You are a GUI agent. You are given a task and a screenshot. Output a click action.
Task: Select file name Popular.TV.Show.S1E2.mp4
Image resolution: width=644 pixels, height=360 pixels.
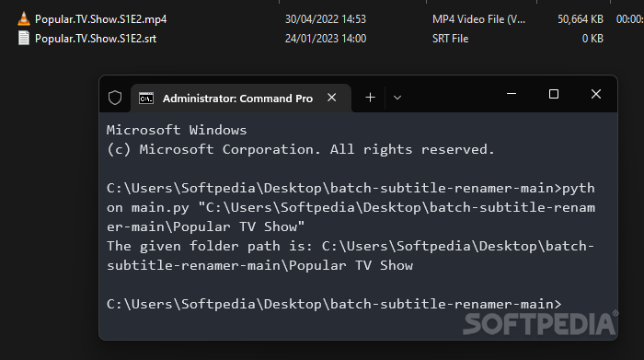coord(100,19)
